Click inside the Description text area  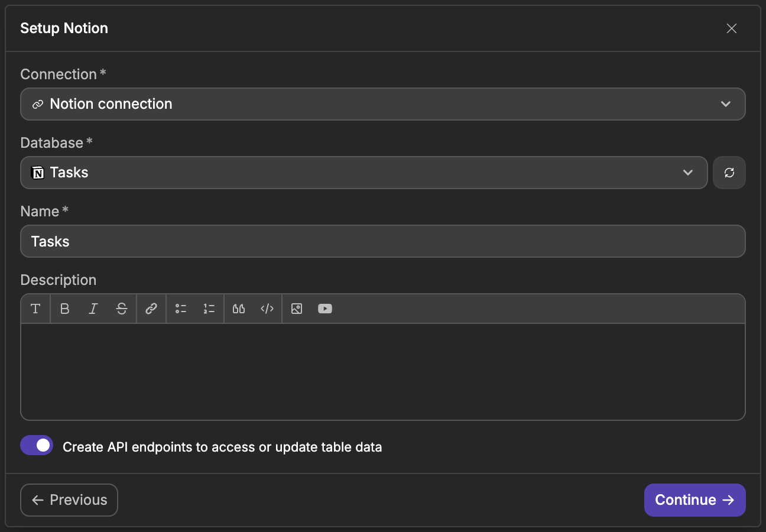(x=383, y=372)
